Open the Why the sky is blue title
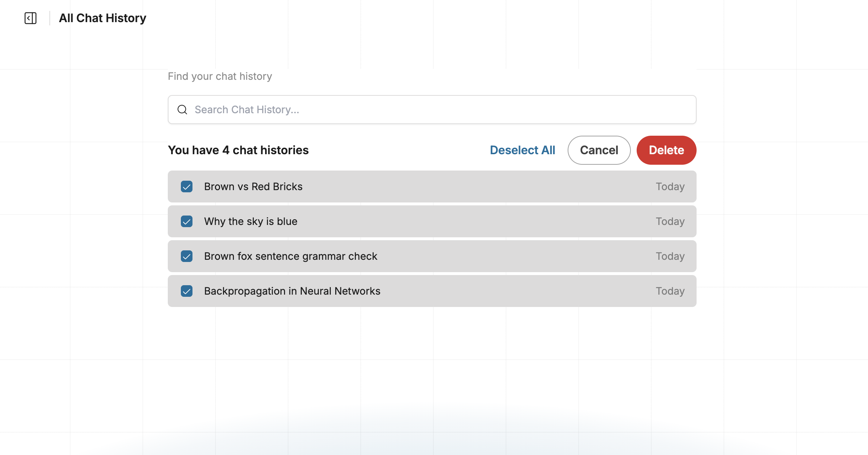868x455 pixels. click(x=251, y=221)
